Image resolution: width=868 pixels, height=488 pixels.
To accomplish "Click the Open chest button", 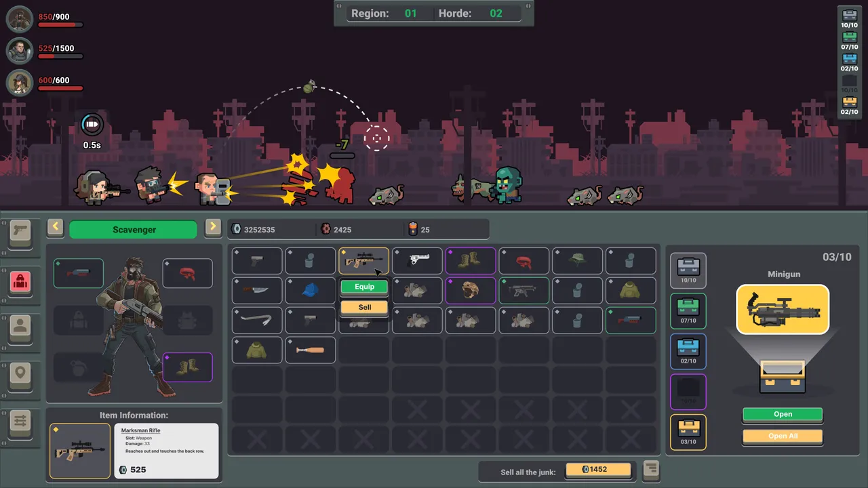I will click(x=783, y=414).
